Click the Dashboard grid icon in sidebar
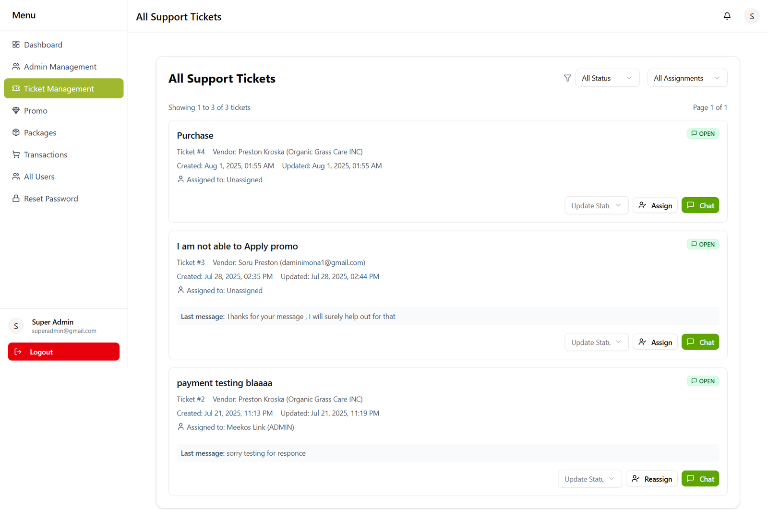The height and width of the screenshot is (532, 768). 16,45
